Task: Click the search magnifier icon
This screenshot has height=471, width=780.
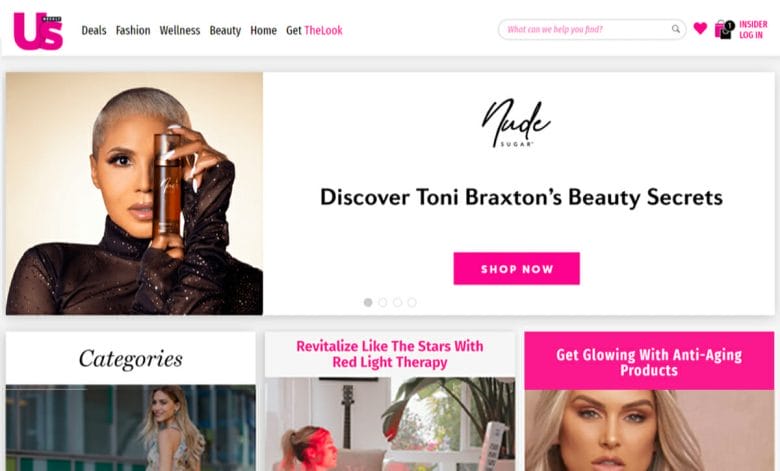Action: pyautogui.click(x=676, y=29)
